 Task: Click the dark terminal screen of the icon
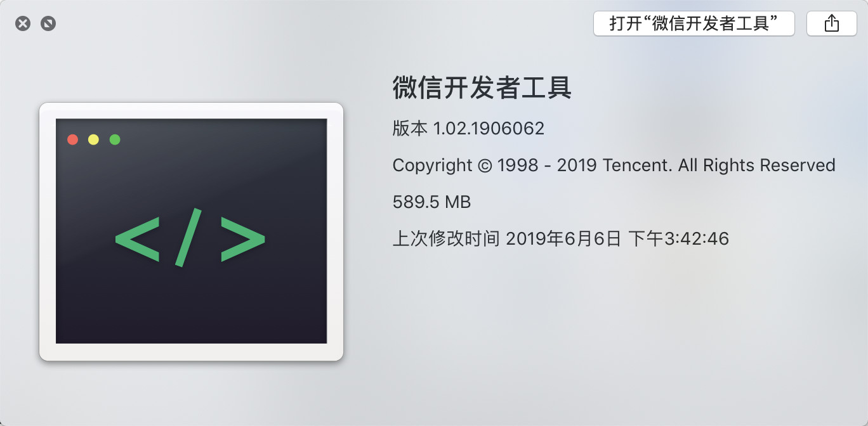191,231
